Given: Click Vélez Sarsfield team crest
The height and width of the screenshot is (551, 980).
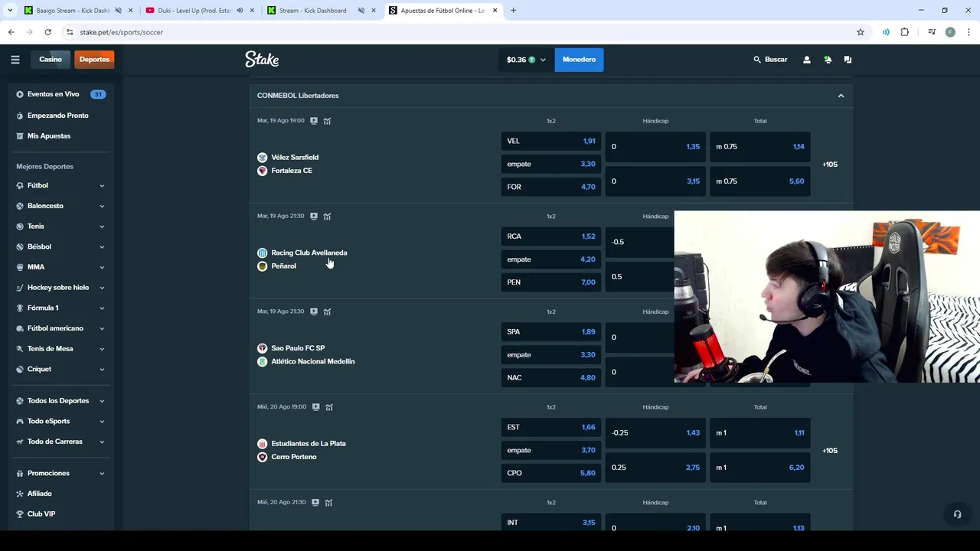Looking at the screenshot, I should 262,158.
